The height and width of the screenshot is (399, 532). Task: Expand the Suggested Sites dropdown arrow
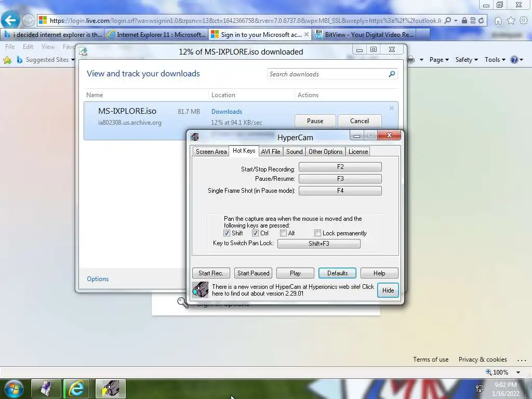point(73,60)
